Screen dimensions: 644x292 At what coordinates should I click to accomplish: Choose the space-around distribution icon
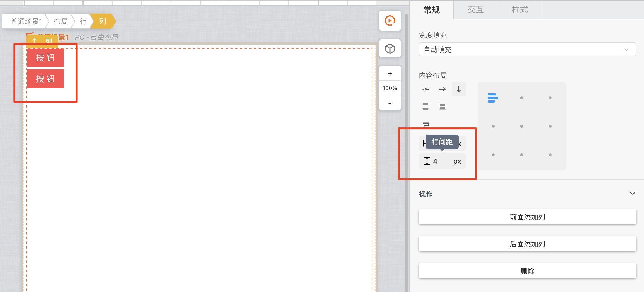pos(442,106)
